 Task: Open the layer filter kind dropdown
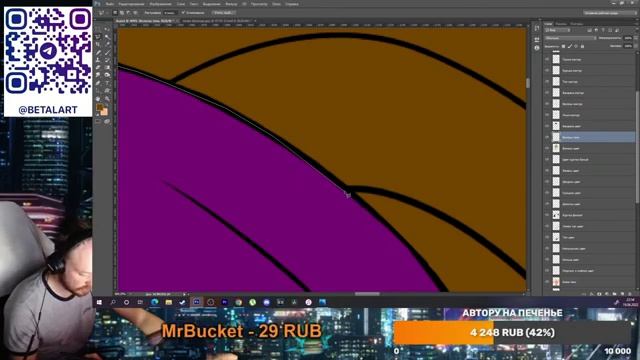tap(558, 30)
